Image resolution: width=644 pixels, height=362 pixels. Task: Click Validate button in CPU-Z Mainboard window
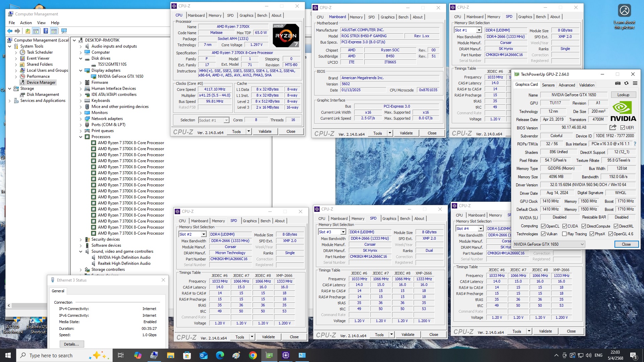pos(406,133)
